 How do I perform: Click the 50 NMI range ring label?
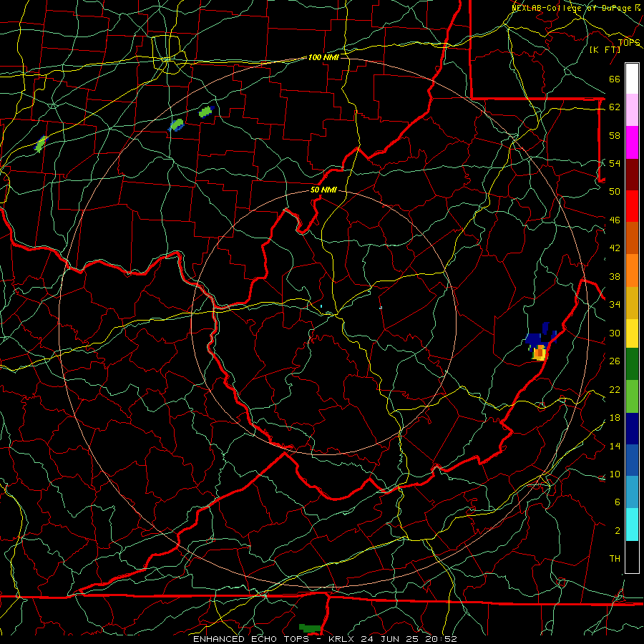tap(323, 190)
